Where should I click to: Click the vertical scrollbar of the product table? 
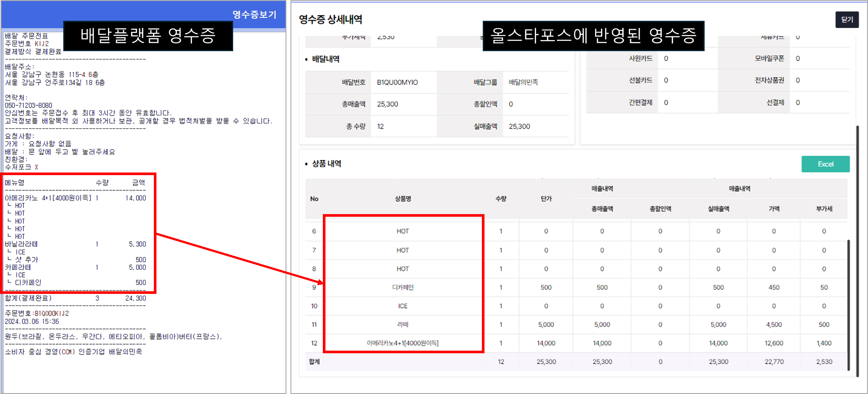[x=848, y=303]
